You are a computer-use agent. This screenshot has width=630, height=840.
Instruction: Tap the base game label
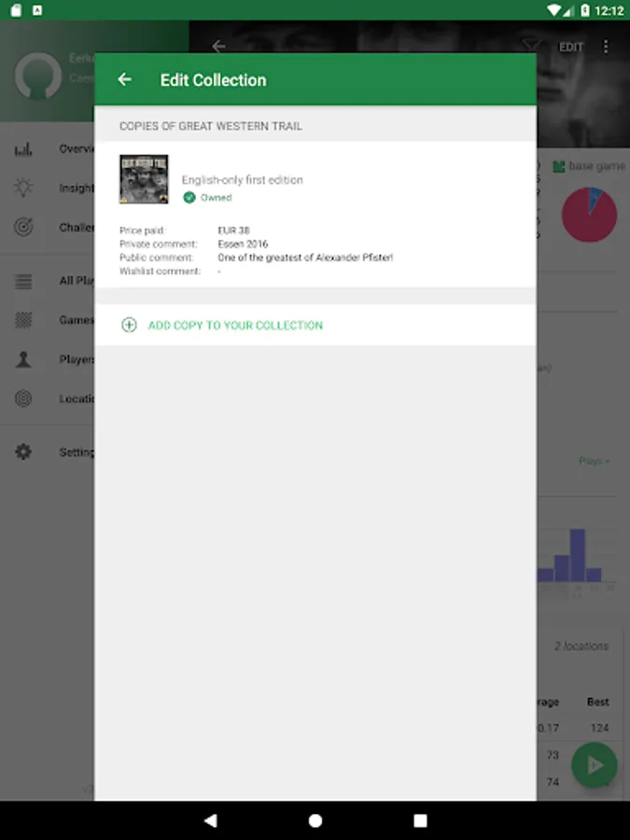(596, 166)
